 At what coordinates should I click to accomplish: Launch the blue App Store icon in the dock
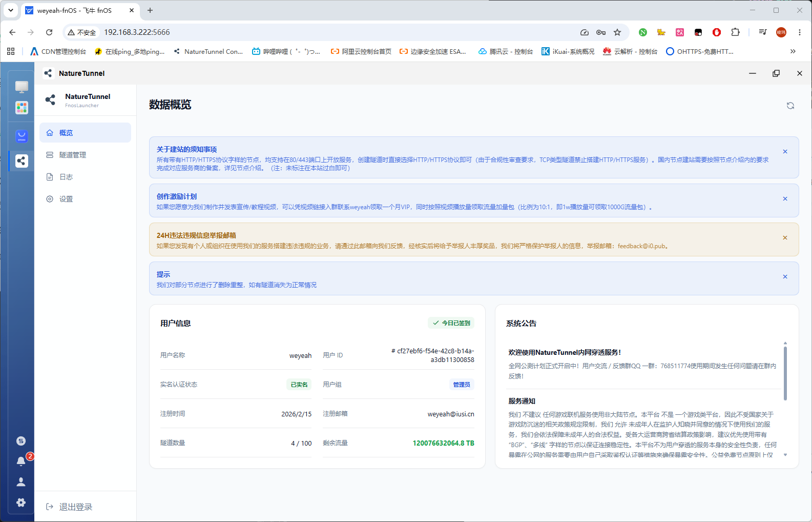pyautogui.click(x=22, y=136)
